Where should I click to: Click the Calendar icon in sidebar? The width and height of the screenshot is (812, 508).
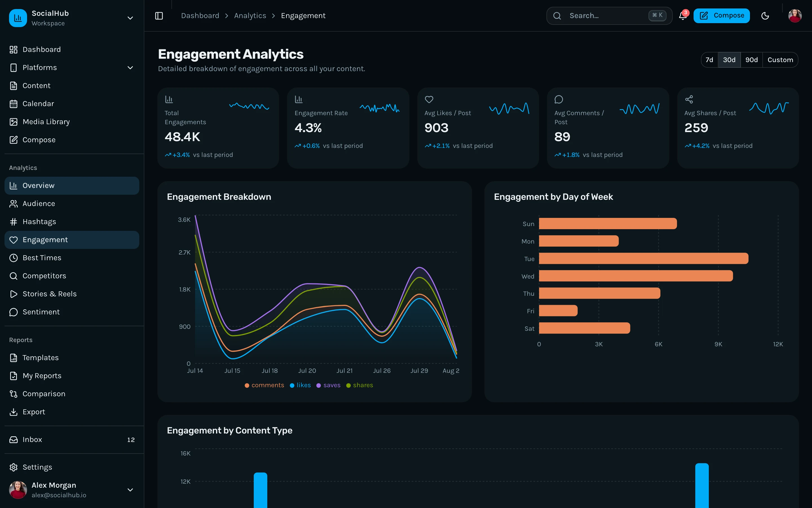[14, 104]
